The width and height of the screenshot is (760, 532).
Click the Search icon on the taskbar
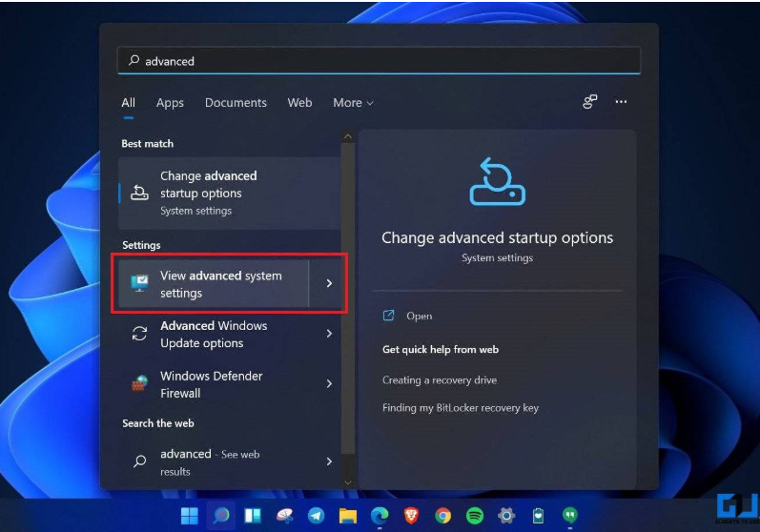click(x=221, y=516)
